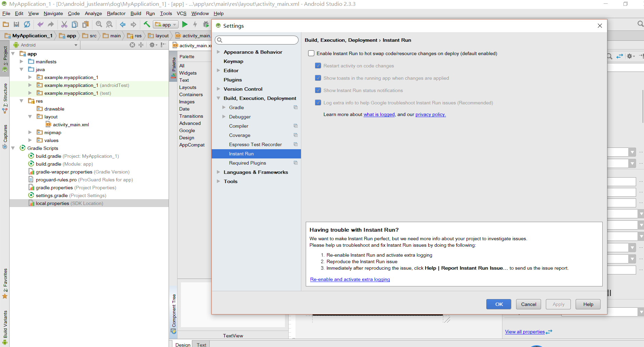Open Find in Path with the magnifier-A icon
Image resolution: width=644 pixels, height=347 pixels.
[109, 24]
